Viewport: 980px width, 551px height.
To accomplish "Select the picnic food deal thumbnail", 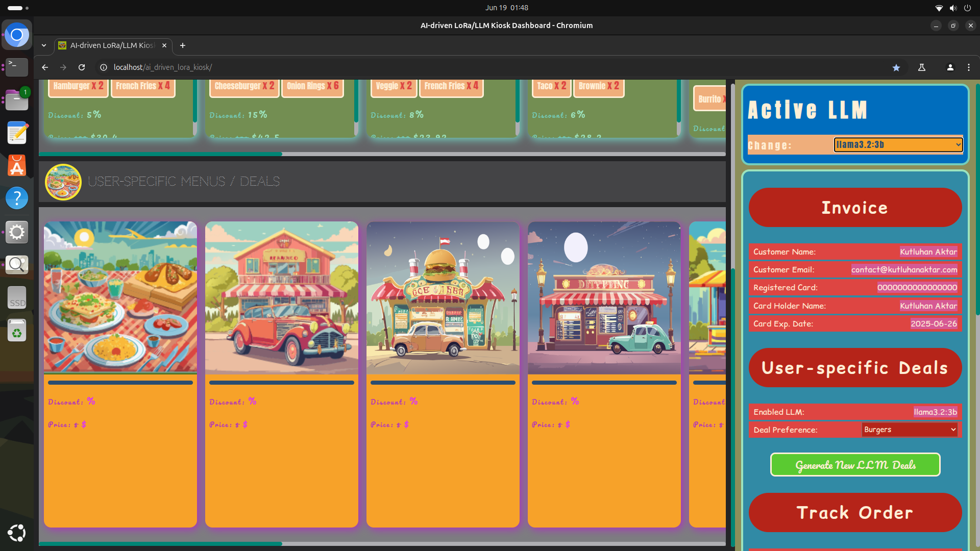I will (x=120, y=297).
